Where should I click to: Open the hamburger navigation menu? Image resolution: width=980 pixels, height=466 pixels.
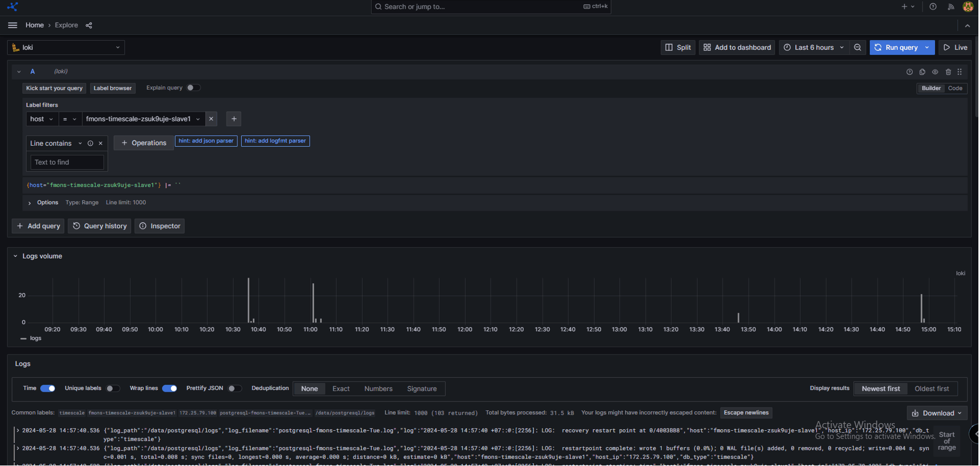pos(12,25)
